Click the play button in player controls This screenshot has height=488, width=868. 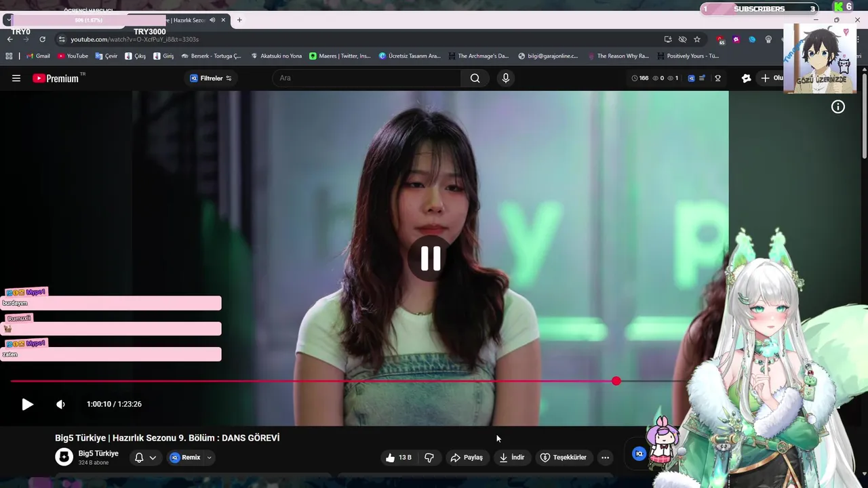pos(27,404)
